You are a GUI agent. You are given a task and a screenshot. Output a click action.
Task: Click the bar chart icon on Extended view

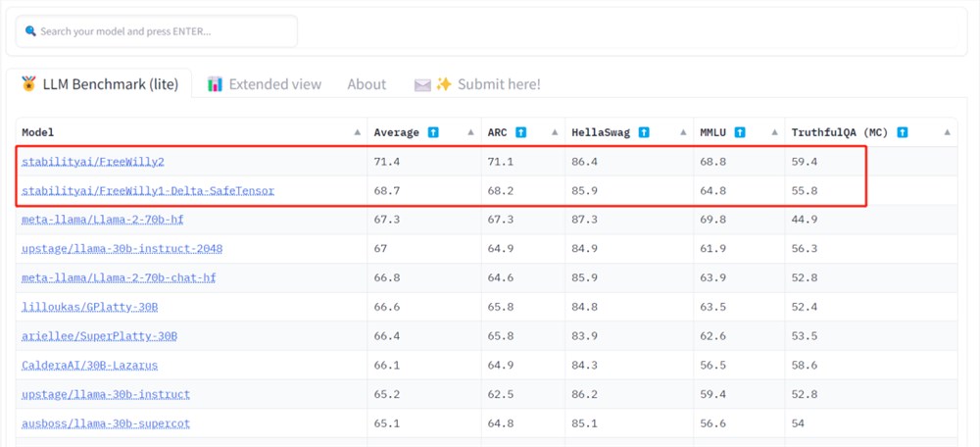215,84
